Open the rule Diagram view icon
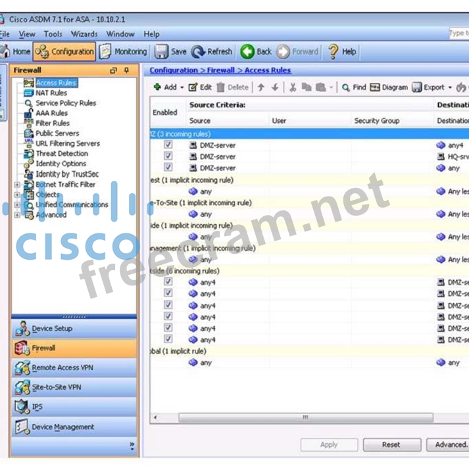Image resolution: width=469 pixels, height=476 pixels. coord(375,87)
